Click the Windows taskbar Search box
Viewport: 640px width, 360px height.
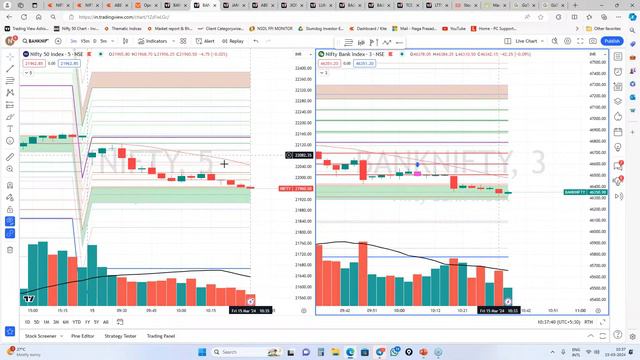[247, 352]
